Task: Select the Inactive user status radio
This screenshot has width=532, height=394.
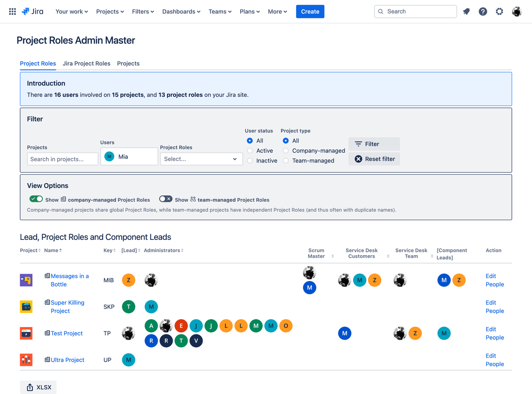Action: coord(250,161)
